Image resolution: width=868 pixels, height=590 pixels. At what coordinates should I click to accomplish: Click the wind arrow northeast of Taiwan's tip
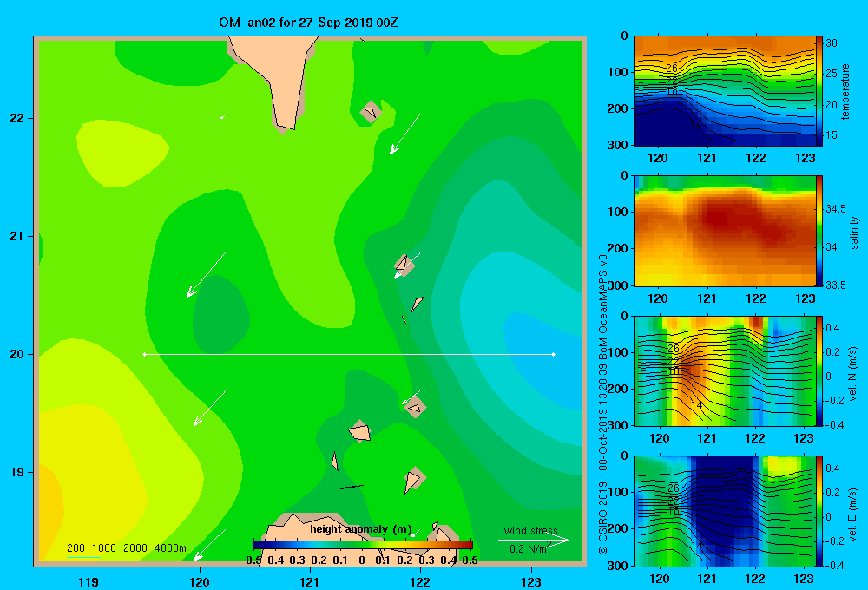pyautogui.click(x=404, y=134)
